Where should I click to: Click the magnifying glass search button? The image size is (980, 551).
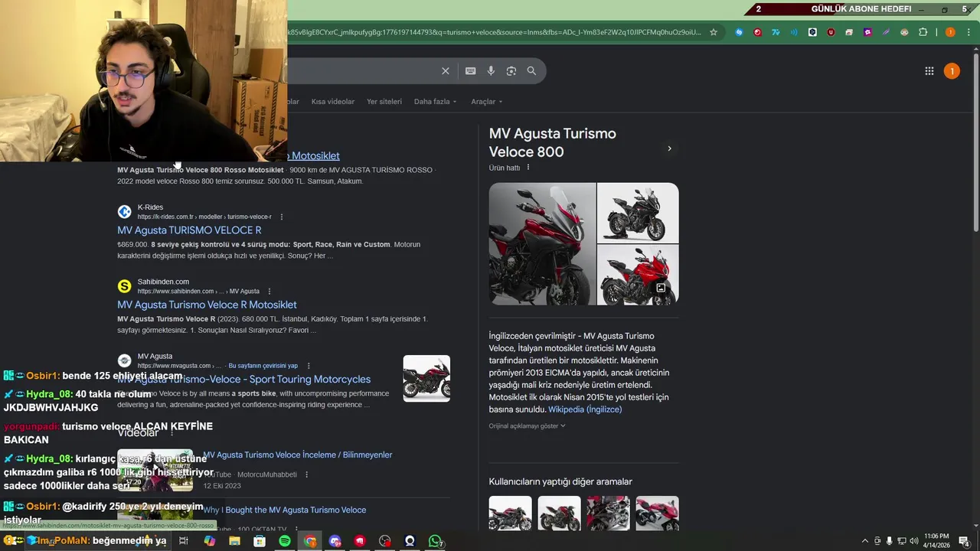coord(531,70)
